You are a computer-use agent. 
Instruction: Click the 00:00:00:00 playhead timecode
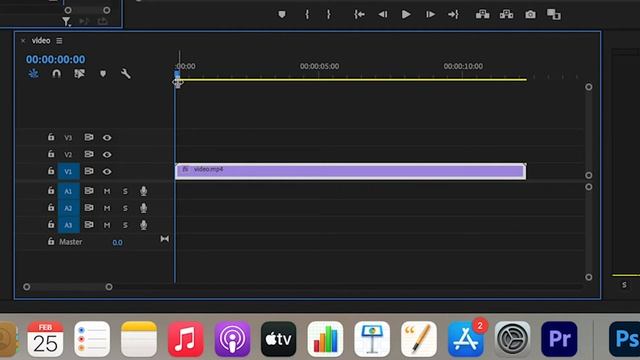[56, 59]
